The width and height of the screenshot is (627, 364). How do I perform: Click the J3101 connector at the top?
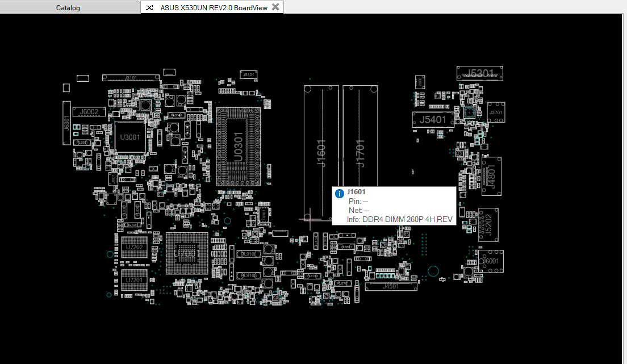[x=131, y=77]
